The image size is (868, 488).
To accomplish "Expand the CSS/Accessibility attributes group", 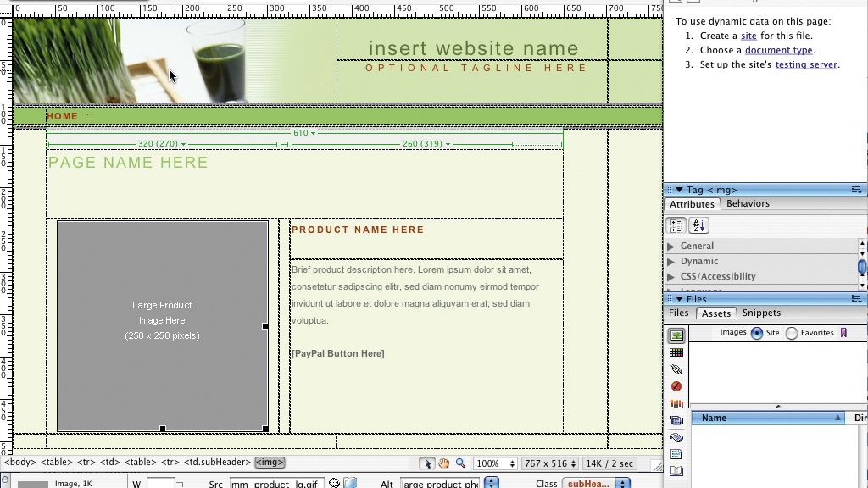I will [x=671, y=277].
